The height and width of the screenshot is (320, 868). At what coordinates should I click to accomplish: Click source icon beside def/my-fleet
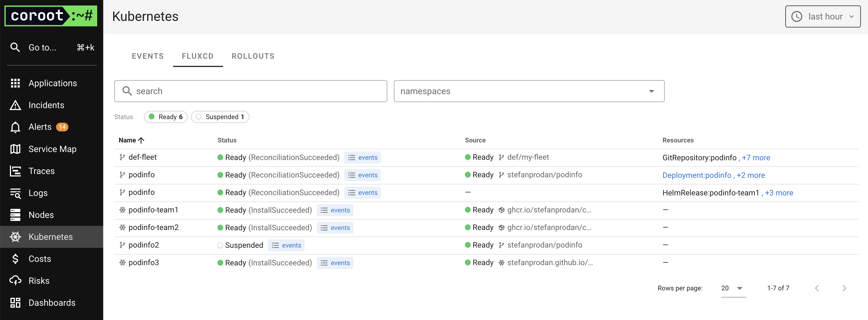(501, 158)
